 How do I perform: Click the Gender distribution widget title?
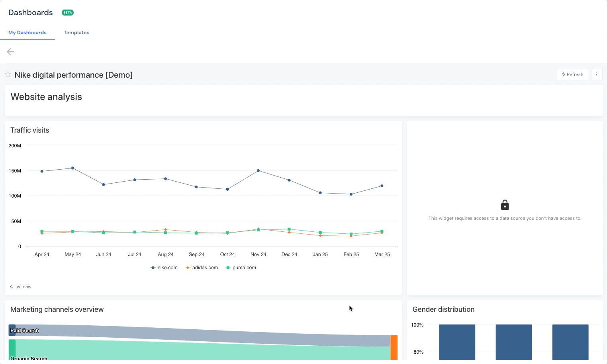[x=443, y=309]
